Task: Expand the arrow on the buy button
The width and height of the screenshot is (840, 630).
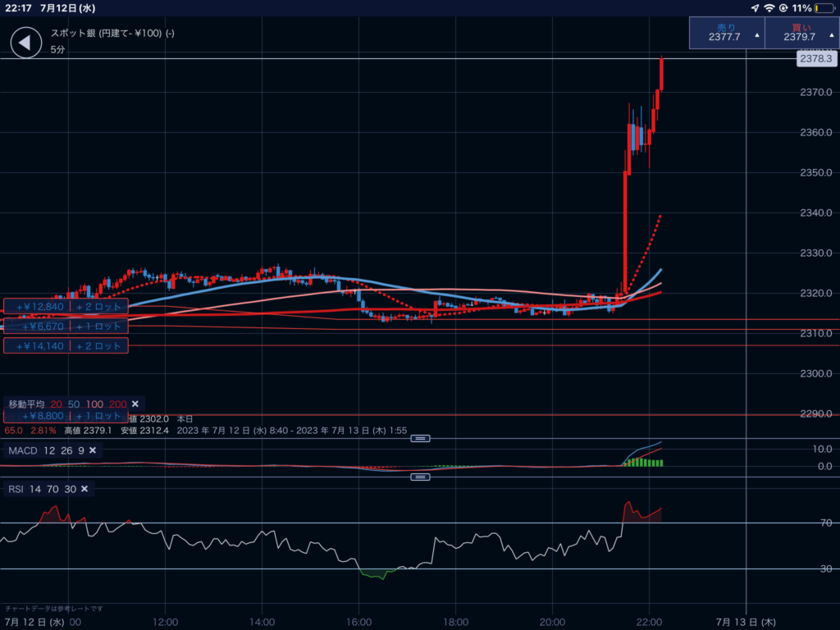Action: (x=830, y=38)
